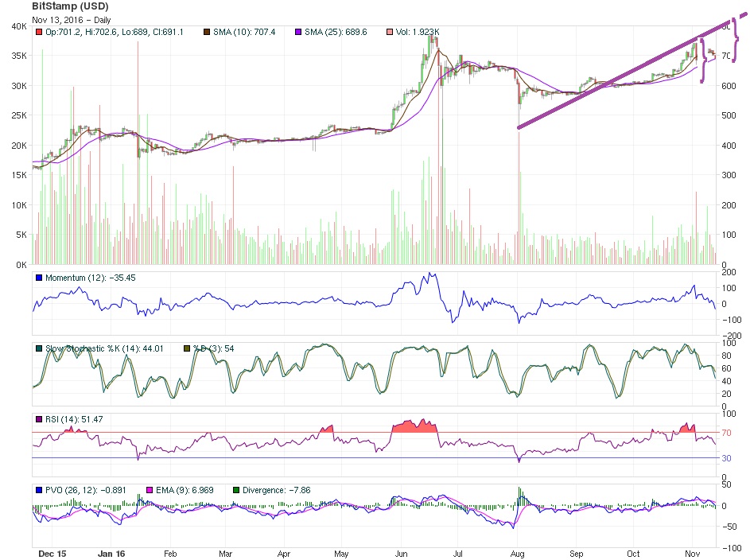Image resolution: width=750 pixels, height=560 pixels.
Task: Click the red OHLC price legend swatch
Action: coord(39,32)
